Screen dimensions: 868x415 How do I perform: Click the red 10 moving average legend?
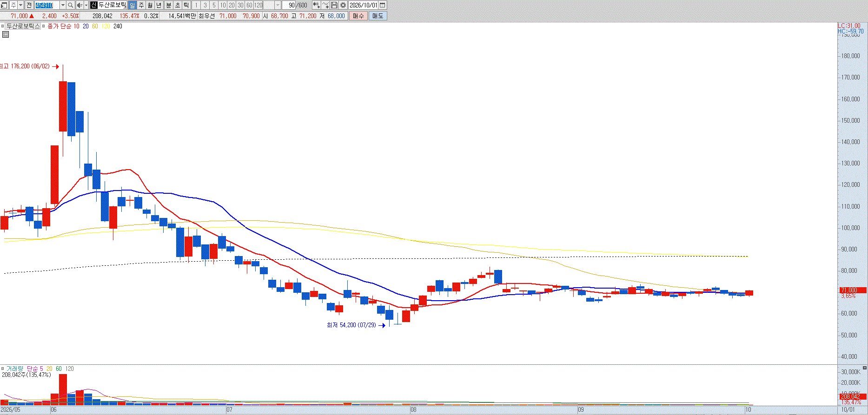(x=76, y=26)
